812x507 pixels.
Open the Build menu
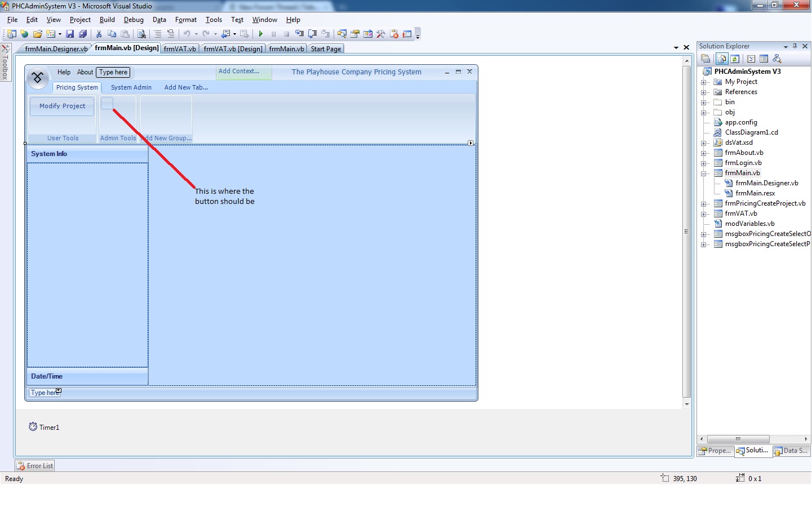(107, 20)
